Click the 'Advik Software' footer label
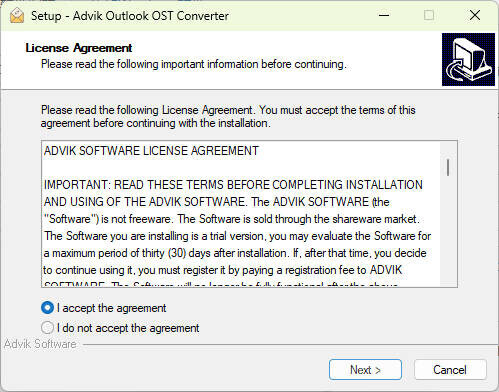The width and height of the screenshot is (499, 392). pyautogui.click(x=40, y=344)
